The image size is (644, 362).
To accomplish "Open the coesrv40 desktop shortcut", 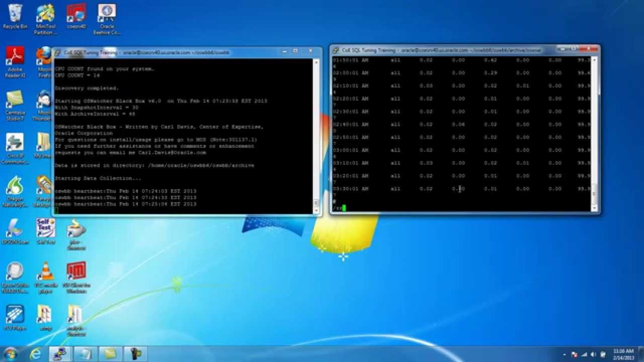I will tap(76, 16).
